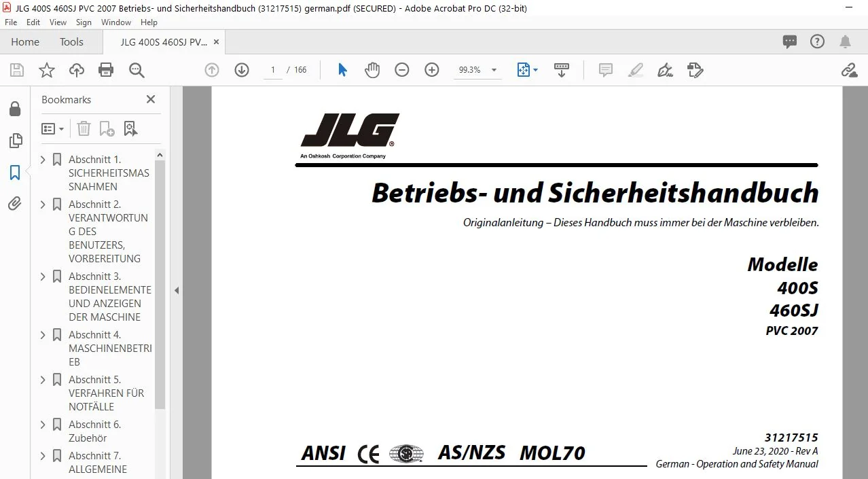Add a sticky note comment

tap(605, 70)
